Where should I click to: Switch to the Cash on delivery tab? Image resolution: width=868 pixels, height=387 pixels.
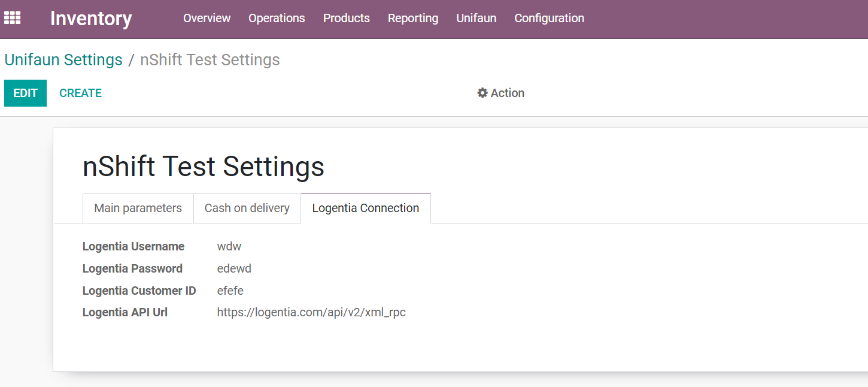point(247,208)
